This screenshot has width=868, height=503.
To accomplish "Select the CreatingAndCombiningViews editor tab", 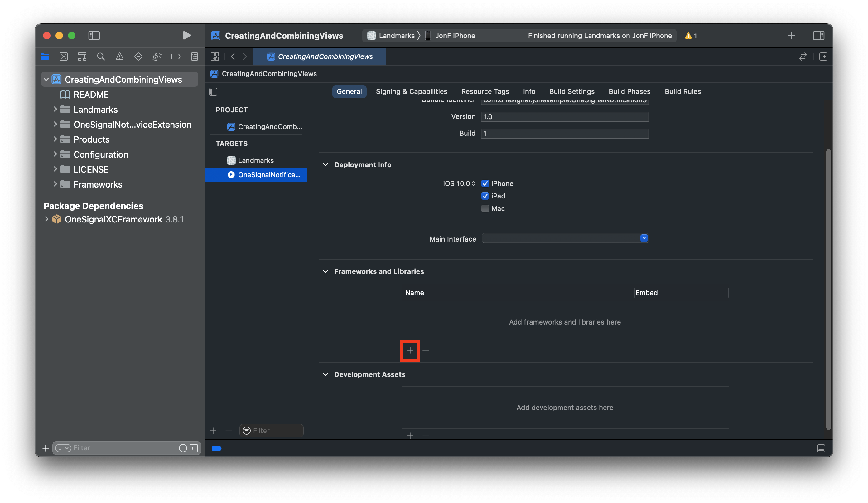I will coord(319,56).
